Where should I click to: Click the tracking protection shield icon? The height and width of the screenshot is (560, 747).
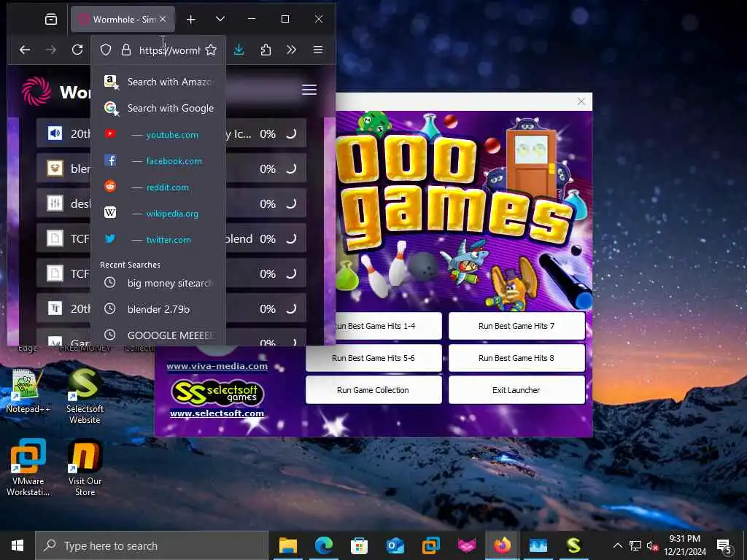coord(106,50)
